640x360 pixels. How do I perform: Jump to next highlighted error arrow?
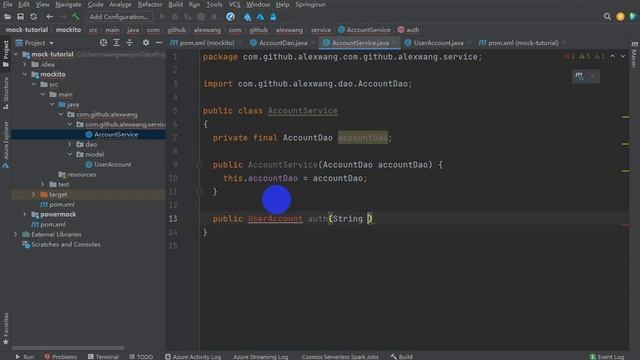tap(623, 56)
